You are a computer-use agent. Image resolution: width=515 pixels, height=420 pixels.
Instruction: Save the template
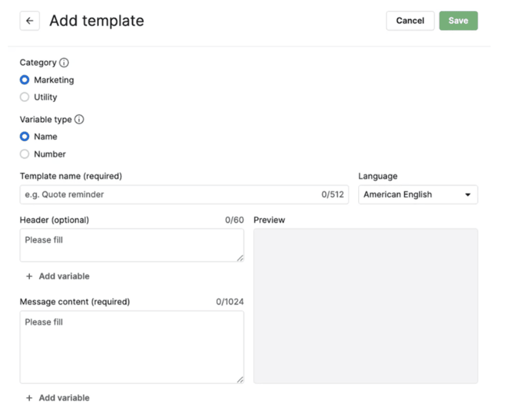click(x=458, y=21)
